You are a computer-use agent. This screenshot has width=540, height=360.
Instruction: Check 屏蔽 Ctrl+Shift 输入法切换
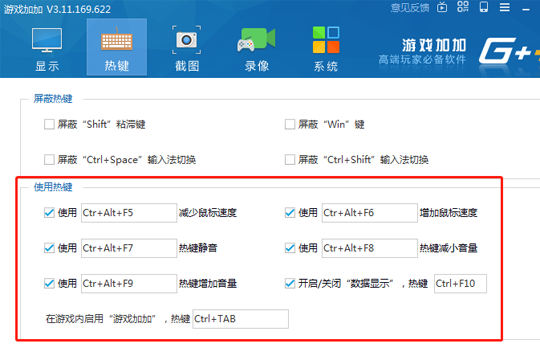tap(290, 160)
